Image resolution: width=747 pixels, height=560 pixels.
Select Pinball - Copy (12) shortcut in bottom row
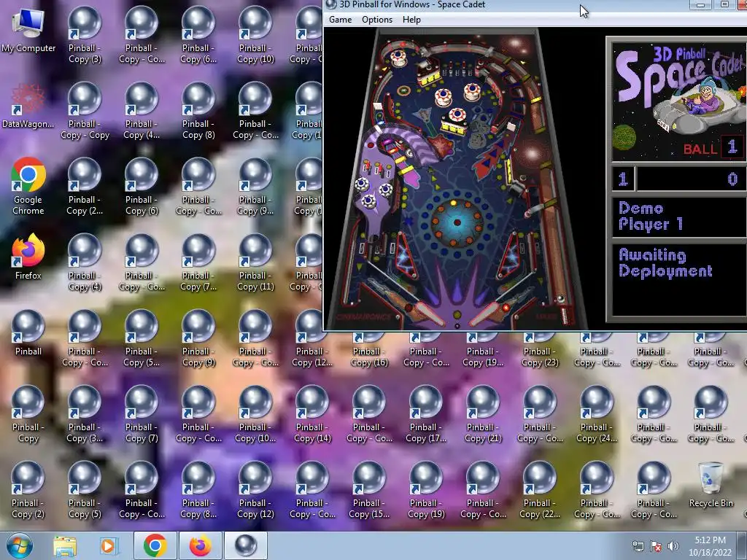pos(255,489)
